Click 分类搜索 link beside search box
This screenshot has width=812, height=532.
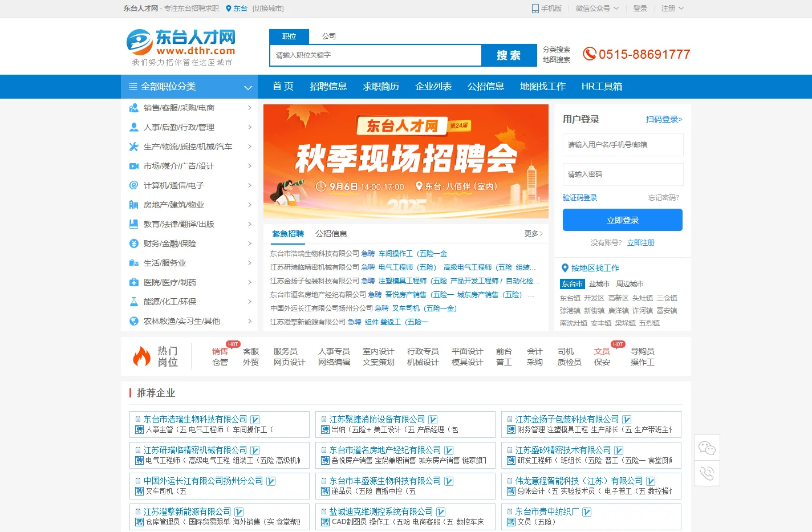point(557,50)
